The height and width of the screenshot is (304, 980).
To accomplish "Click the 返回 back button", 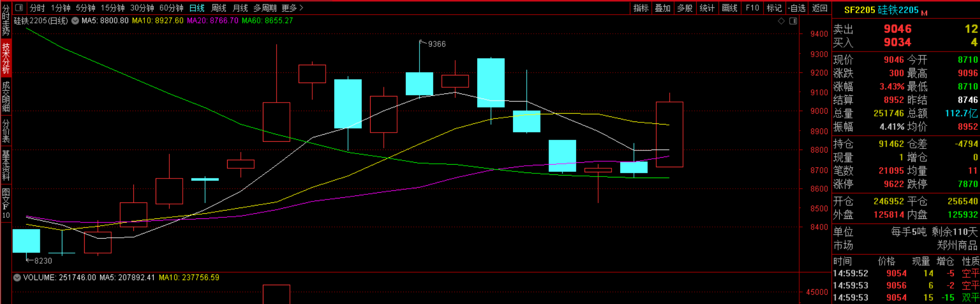I will [819, 8].
